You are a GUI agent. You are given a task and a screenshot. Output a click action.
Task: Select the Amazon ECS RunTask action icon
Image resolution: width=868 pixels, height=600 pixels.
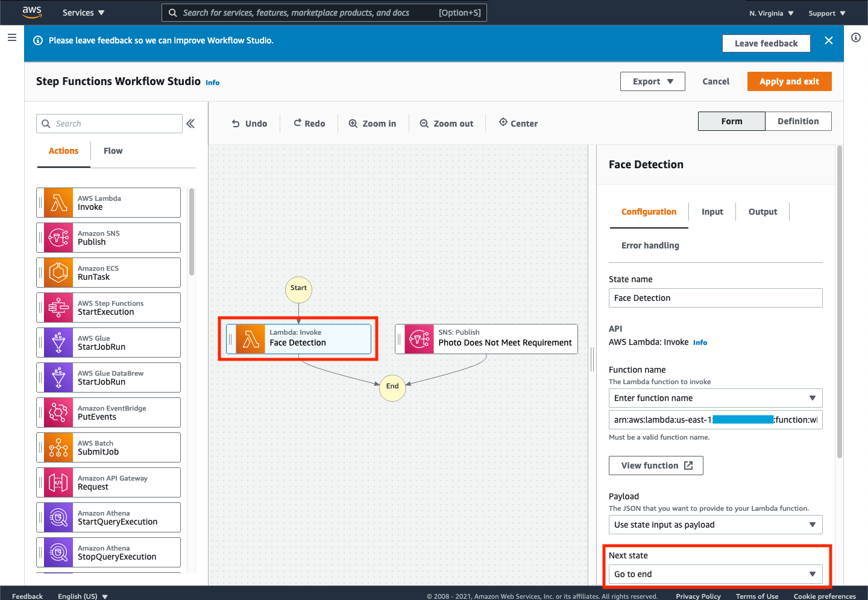coord(58,273)
